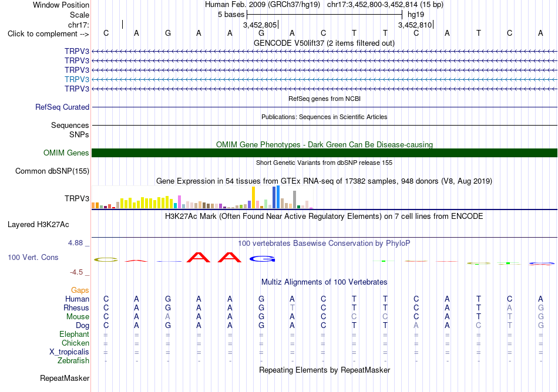Click the 3,452,810 position marker
This screenshot has height=392, width=558.
pos(415,25)
